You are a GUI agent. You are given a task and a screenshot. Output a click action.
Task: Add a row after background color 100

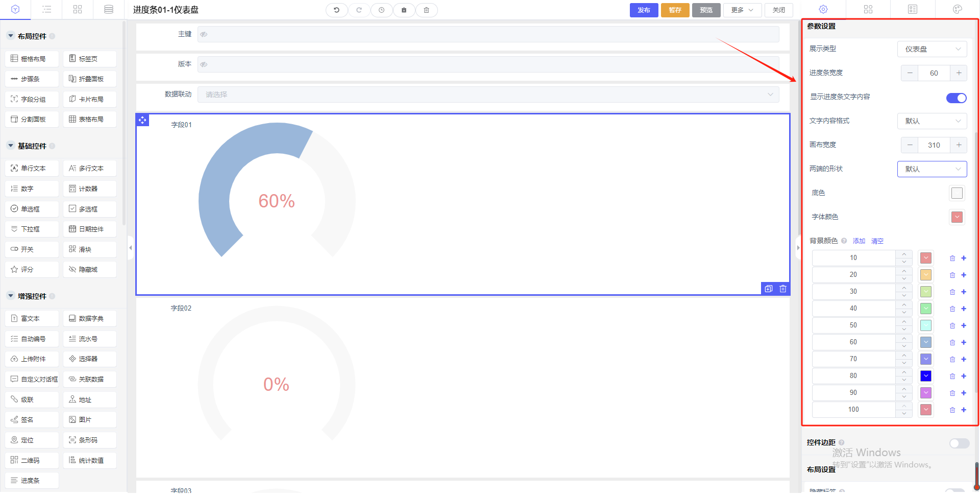pyautogui.click(x=964, y=410)
